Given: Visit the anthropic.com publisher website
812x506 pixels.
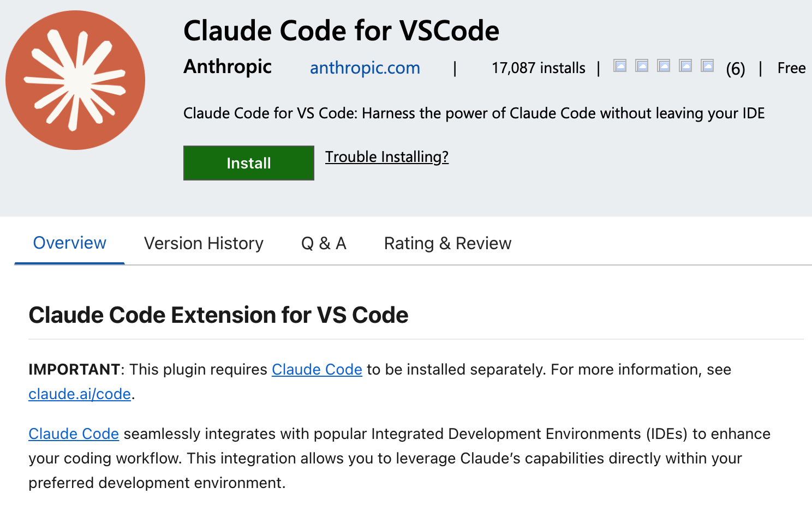Looking at the screenshot, I should (x=365, y=68).
